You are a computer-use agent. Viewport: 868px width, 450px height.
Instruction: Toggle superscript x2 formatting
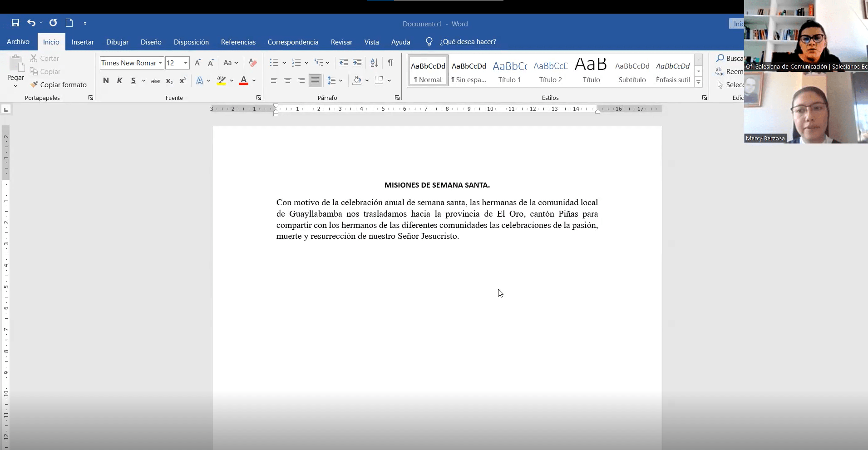pos(182,80)
